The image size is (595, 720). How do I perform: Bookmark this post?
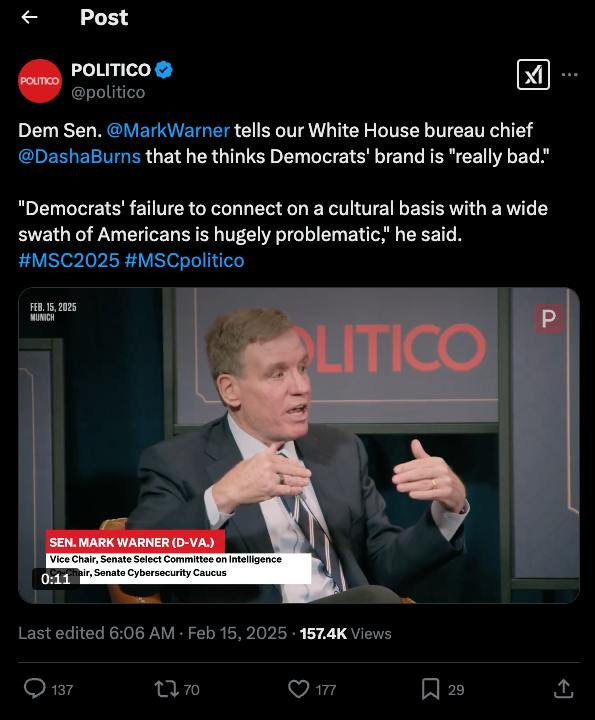tap(431, 689)
